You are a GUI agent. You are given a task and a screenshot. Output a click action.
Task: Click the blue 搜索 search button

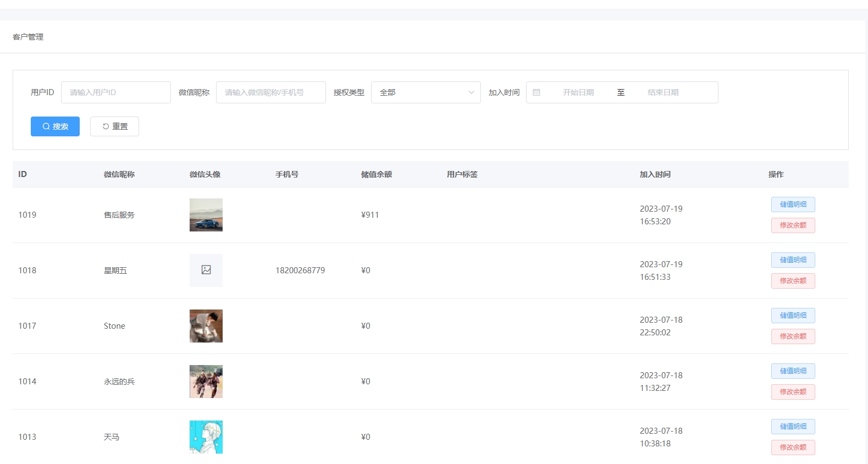pos(55,126)
